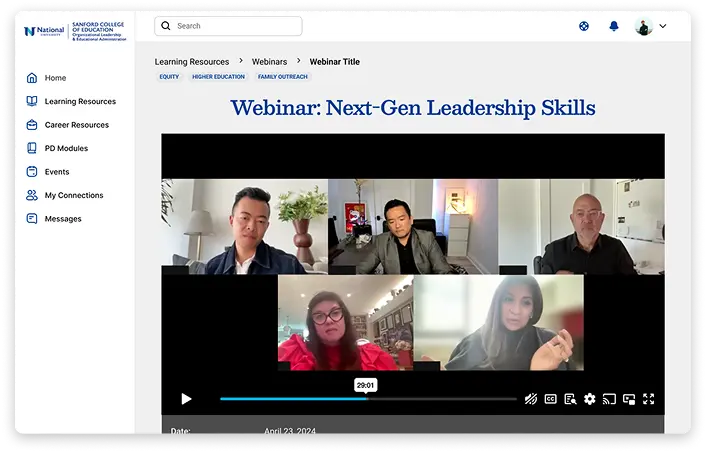Toggle closed captions on the video

tap(550, 399)
